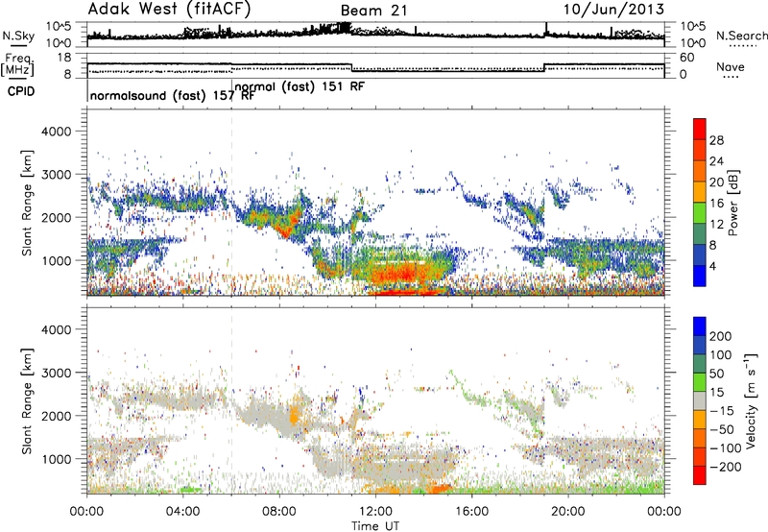
Task: Click the "4000" tick on power panel
Action: (x=56, y=132)
